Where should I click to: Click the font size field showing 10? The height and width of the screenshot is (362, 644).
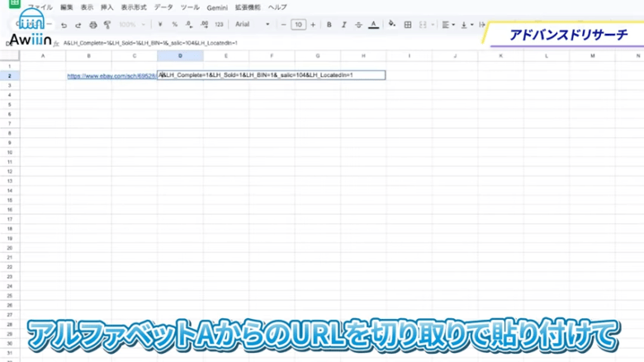point(298,25)
